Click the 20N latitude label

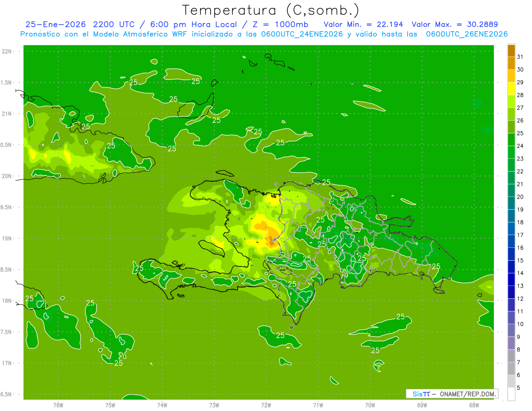[x=8, y=176]
